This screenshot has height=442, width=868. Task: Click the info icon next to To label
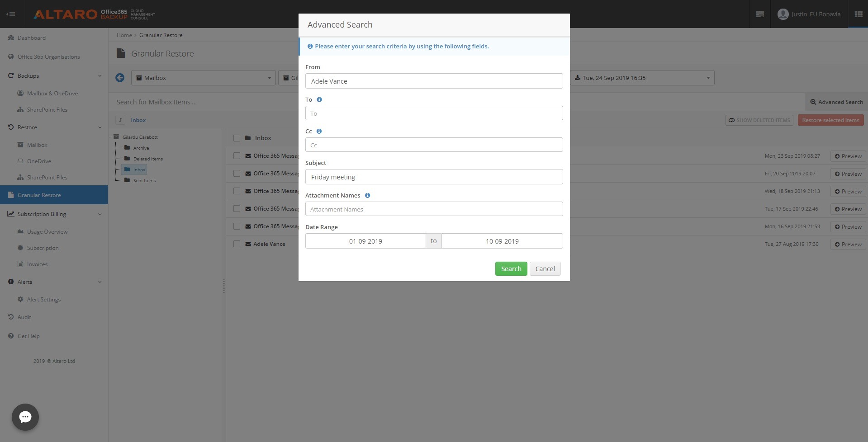pos(319,99)
